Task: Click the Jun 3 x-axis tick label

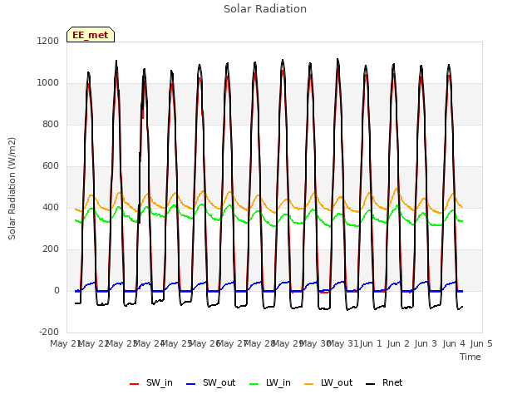Action: click(x=426, y=343)
